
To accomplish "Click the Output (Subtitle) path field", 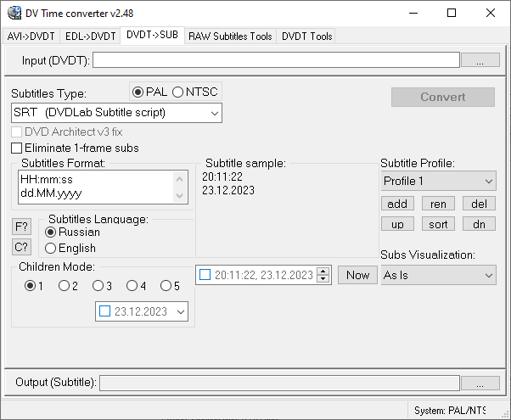I will [279, 383].
